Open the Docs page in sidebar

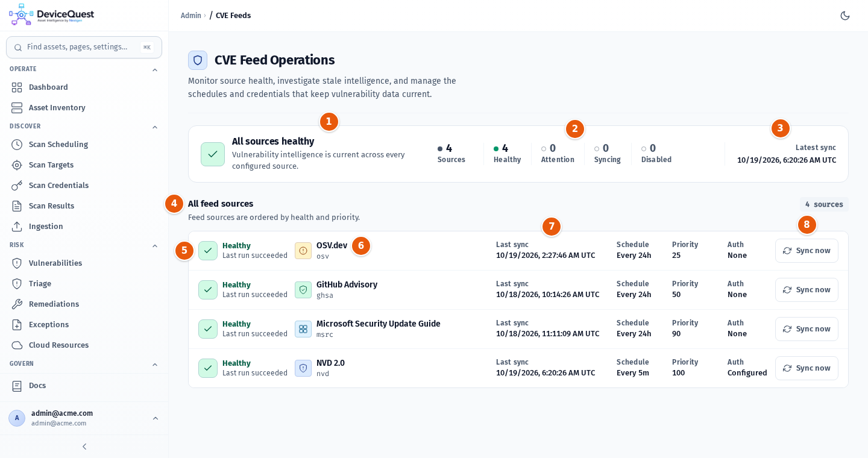(84, 386)
